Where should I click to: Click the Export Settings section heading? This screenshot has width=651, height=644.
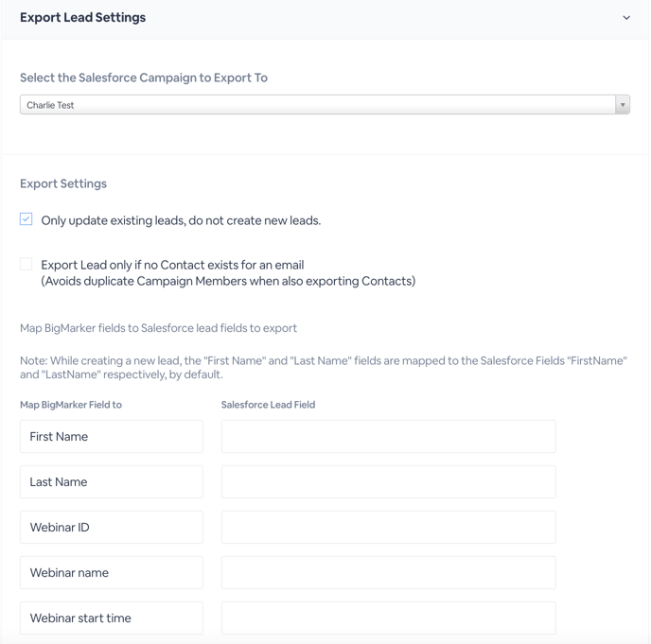point(63,183)
